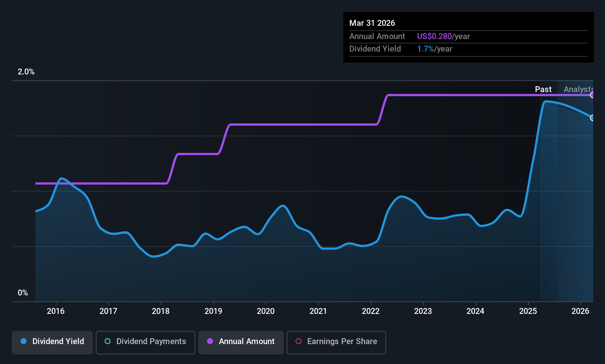
Task: Click the Mar 31 2026 tooltip header
Action: coord(372,23)
